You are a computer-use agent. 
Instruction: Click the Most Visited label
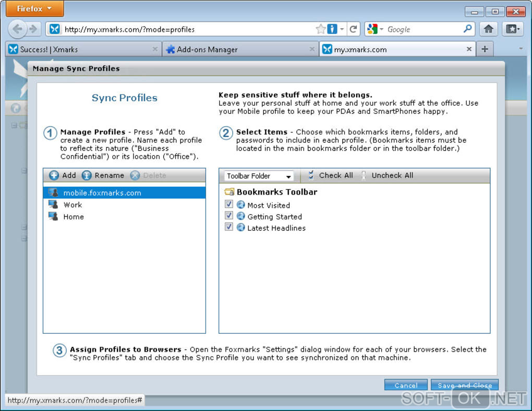pyautogui.click(x=269, y=205)
